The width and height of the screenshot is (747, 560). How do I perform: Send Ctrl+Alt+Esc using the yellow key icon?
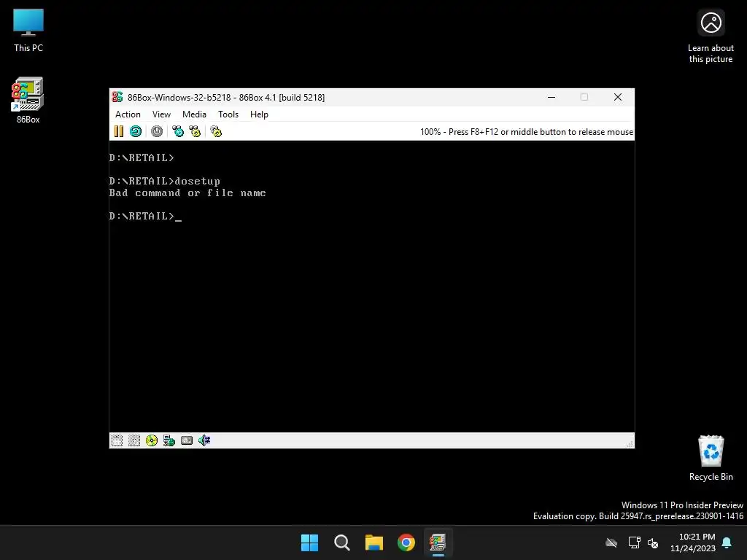click(195, 131)
